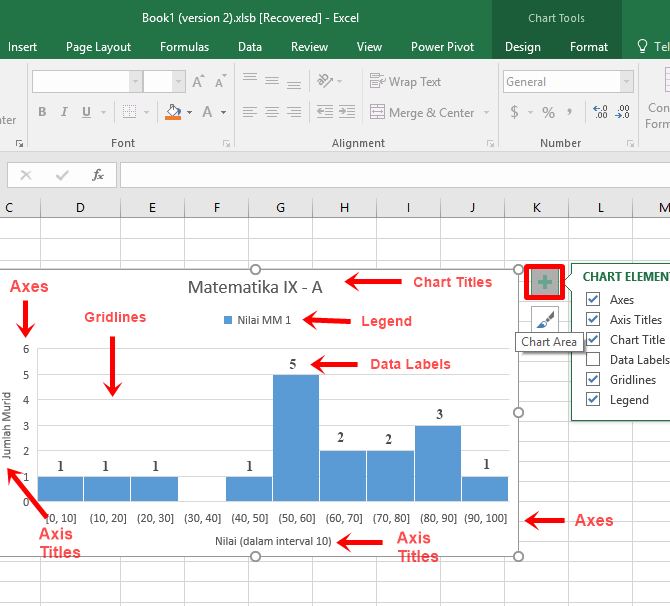Uncheck the Axes checkbox

pyautogui.click(x=593, y=300)
